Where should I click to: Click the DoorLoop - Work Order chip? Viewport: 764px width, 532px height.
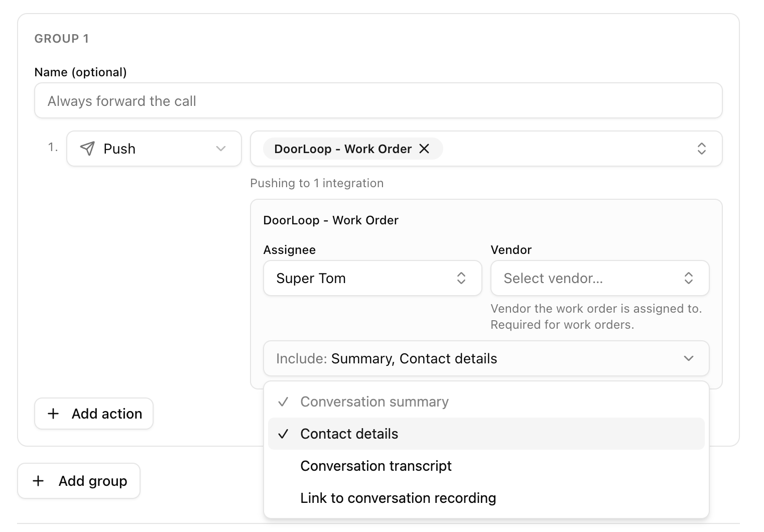coord(352,149)
